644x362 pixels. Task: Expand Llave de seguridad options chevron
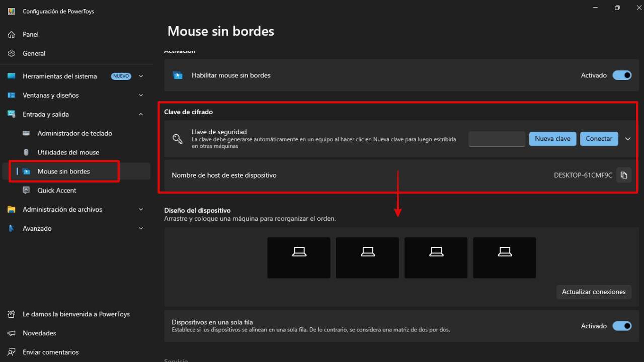point(628,139)
